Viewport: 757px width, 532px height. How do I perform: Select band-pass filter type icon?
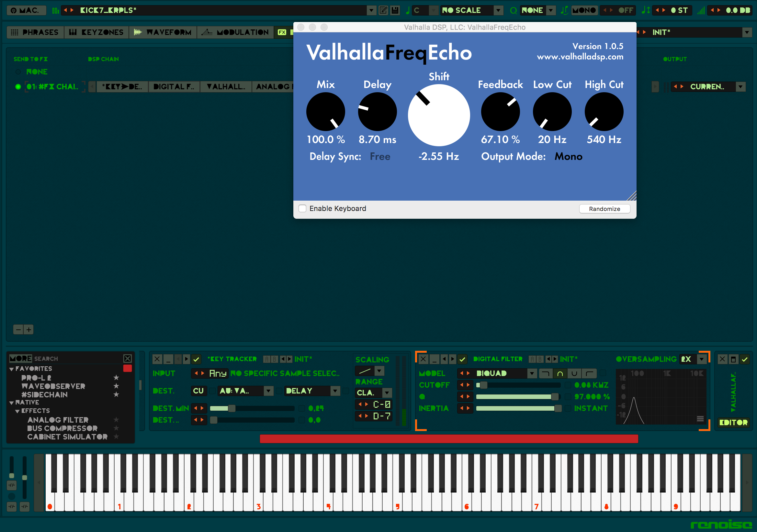[560, 373]
